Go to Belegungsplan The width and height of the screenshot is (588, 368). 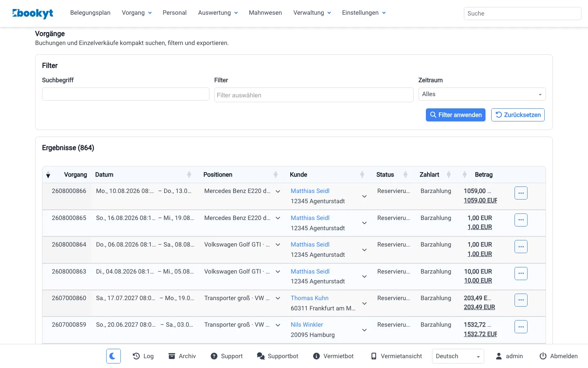tap(90, 13)
